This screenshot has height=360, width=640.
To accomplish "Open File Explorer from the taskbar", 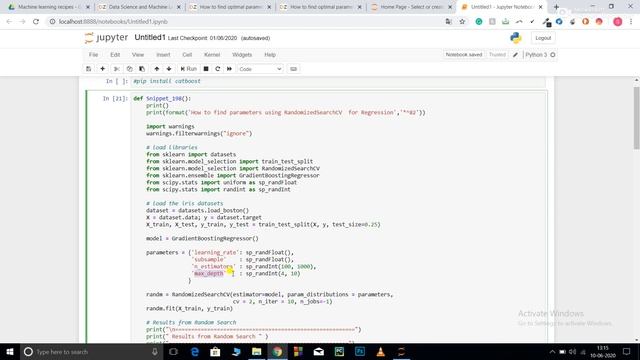I will click(x=256, y=351).
